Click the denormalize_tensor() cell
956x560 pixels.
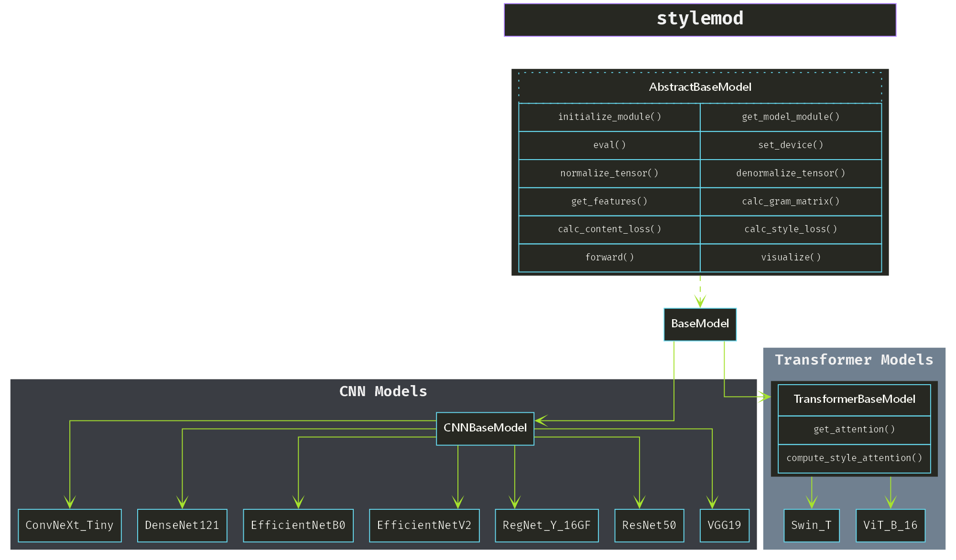click(x=791, y=173)
